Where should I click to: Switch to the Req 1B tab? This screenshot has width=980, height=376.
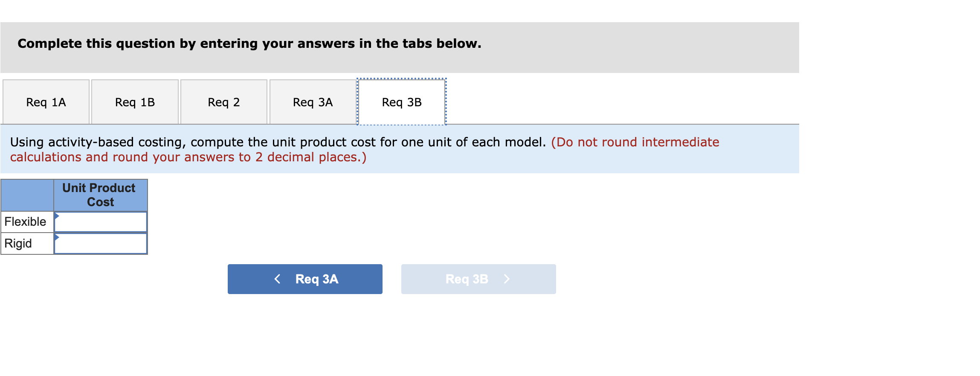[134, 102]
